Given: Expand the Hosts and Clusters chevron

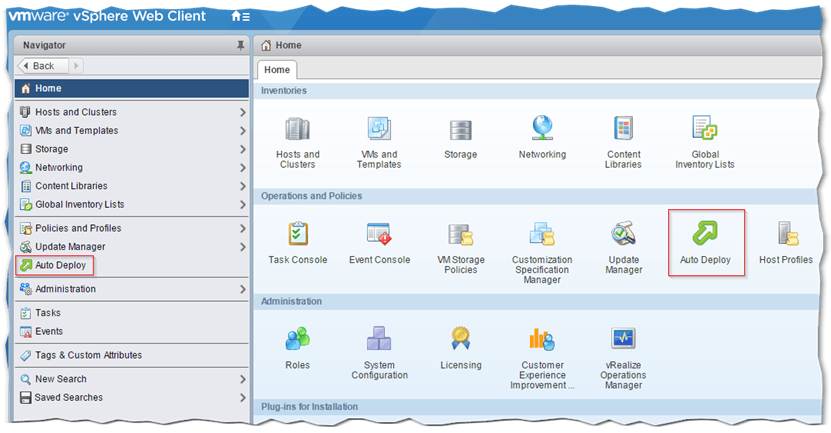Looking at the screenshot, I should (x=242, y=112).
